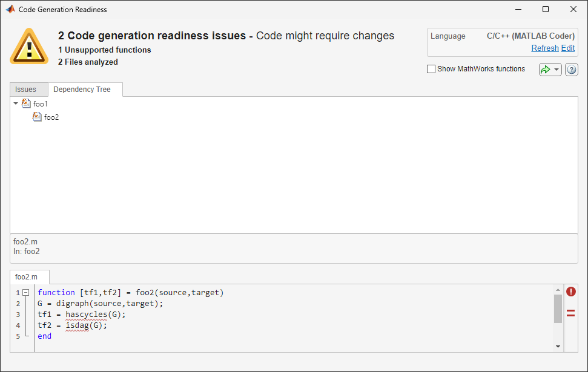Image resolution: width=588 pixels, height=372 pixels.
Task: Click the yellow warning triangle icon
Action: [x=28, y=45]
